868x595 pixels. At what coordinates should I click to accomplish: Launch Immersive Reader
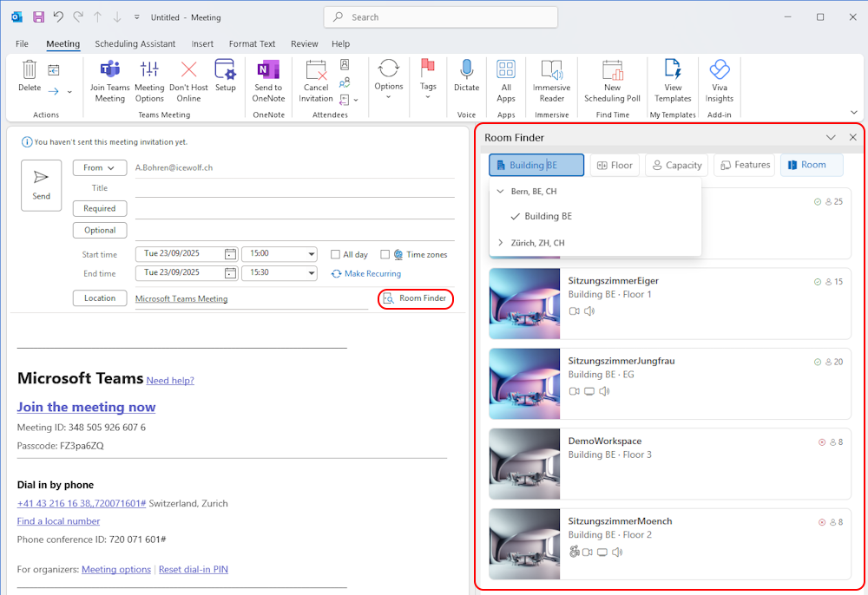click(552, 82)
